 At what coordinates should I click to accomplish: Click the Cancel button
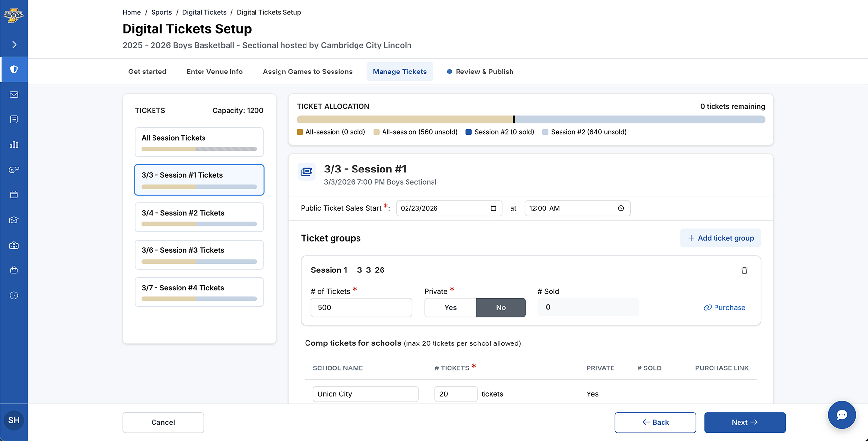click(163, 422)
